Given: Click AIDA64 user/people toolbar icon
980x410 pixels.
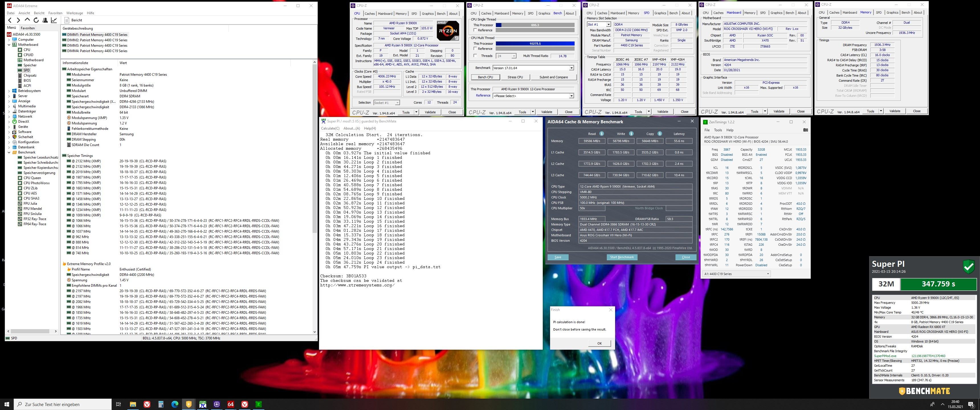Looking at the screenshot, I should [x=45, y=20].
